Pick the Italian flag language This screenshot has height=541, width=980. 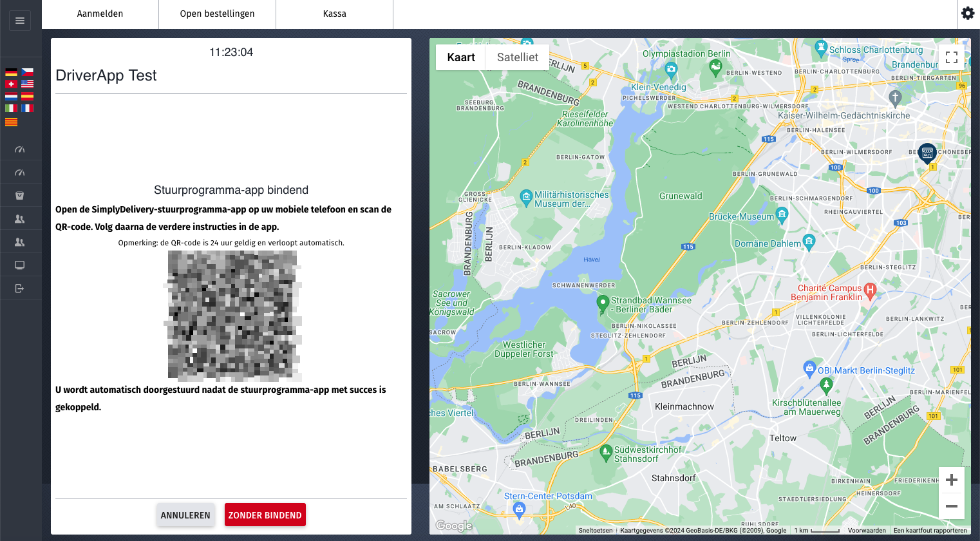click(x=11, y=108)
